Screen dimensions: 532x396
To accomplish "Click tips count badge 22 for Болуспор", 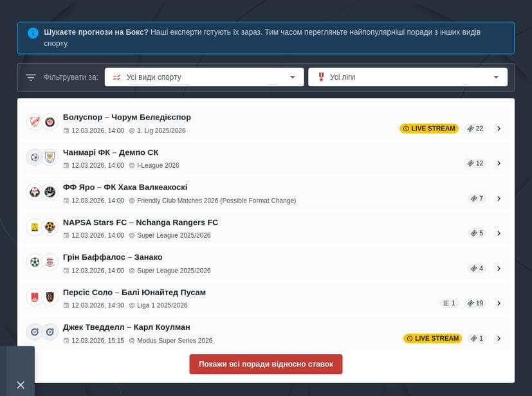I will (x=475, y=129).
